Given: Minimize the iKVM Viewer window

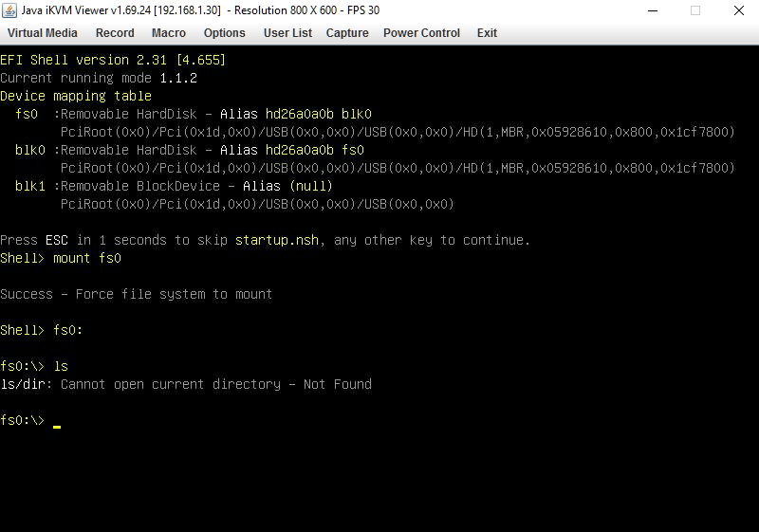Looking at the screenshot, I should (653, 10).
